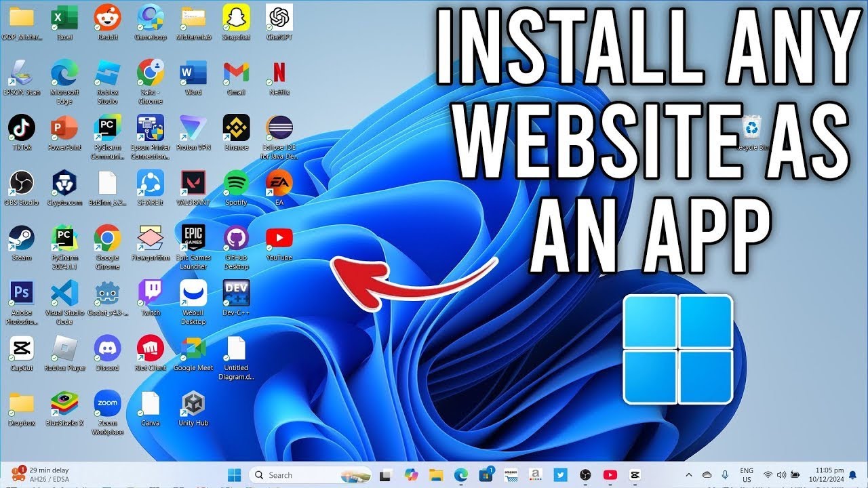This screenshot has height=488, width=868.
Task: Show hidden system tray icons
Action: (x=690, y=475)
